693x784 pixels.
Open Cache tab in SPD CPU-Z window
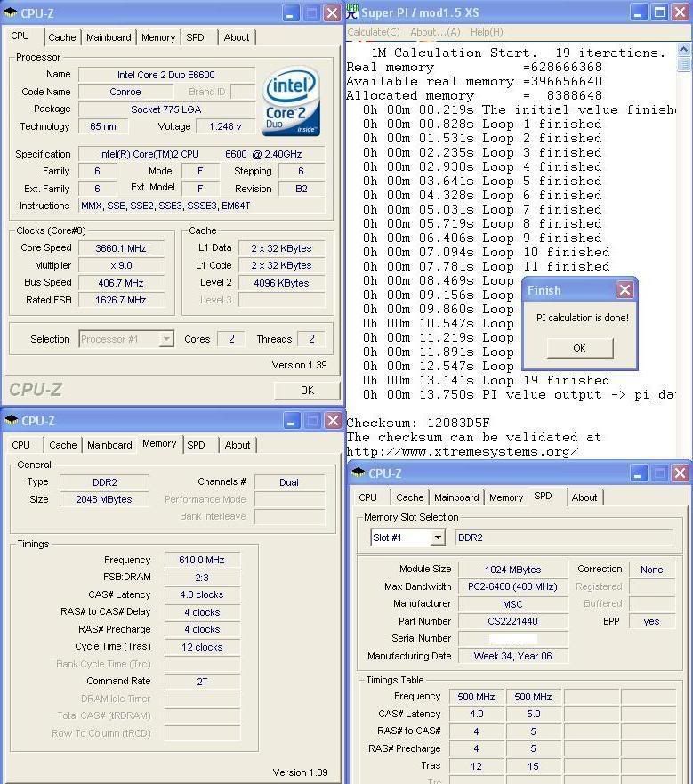pos(409,497)
